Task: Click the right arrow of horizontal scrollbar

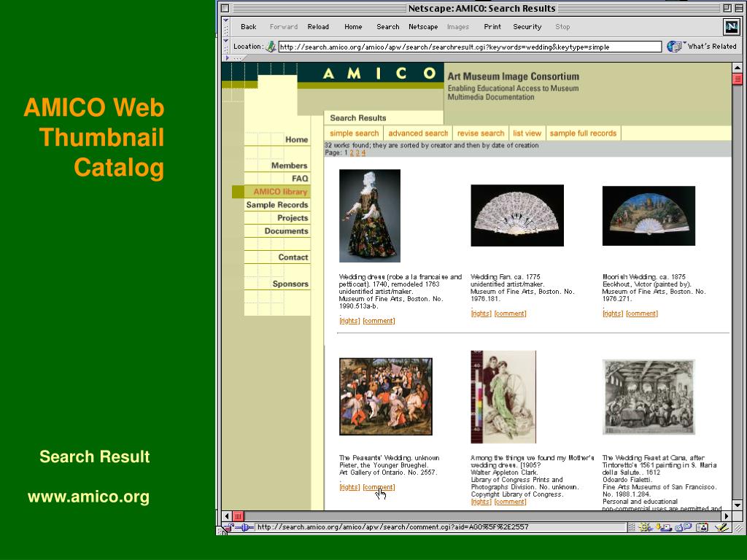Action: (x=727, y=516)
